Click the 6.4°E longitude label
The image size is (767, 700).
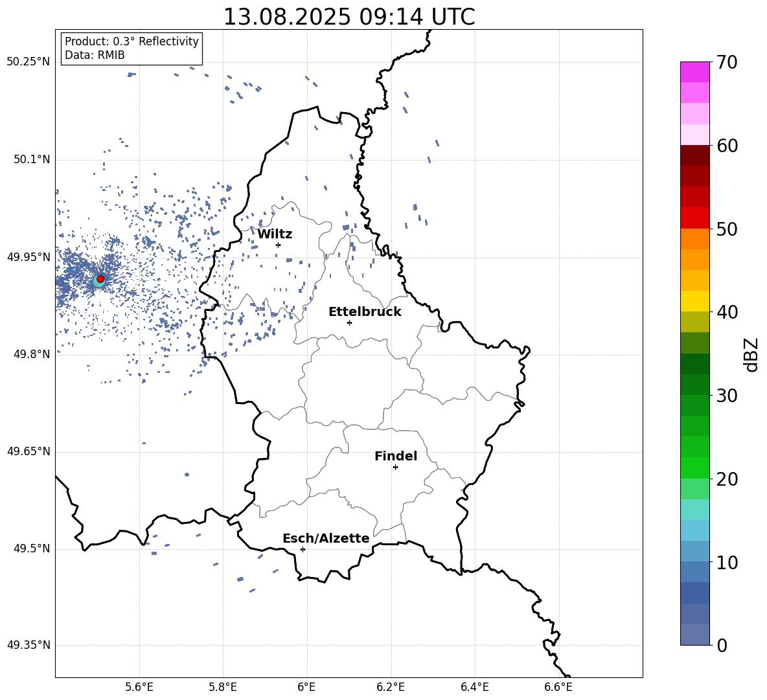coord(474,687)
